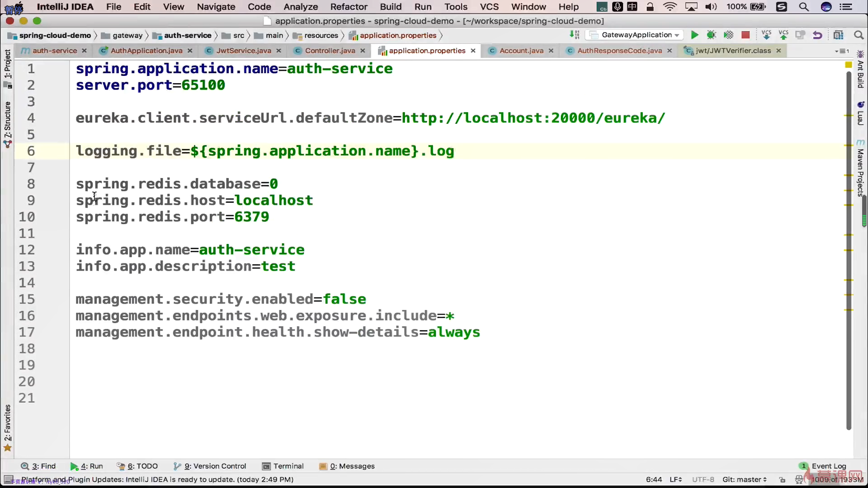Viewport: 868px width, 488px height.
Task: Run with Coverage icon in toolbar
Action: tap(728, 35)
